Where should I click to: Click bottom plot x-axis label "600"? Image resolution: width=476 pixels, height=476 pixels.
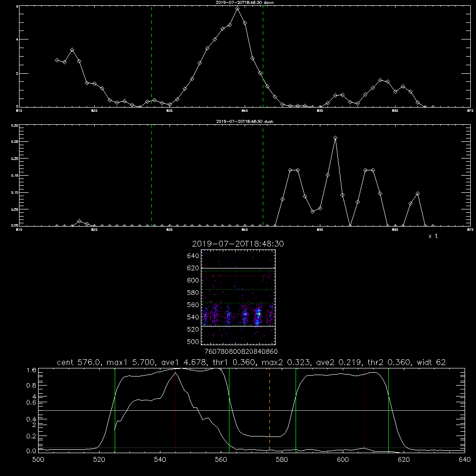343,460
